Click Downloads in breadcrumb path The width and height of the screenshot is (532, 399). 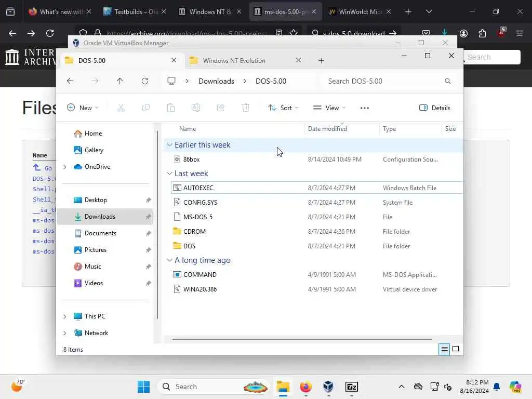216,81
